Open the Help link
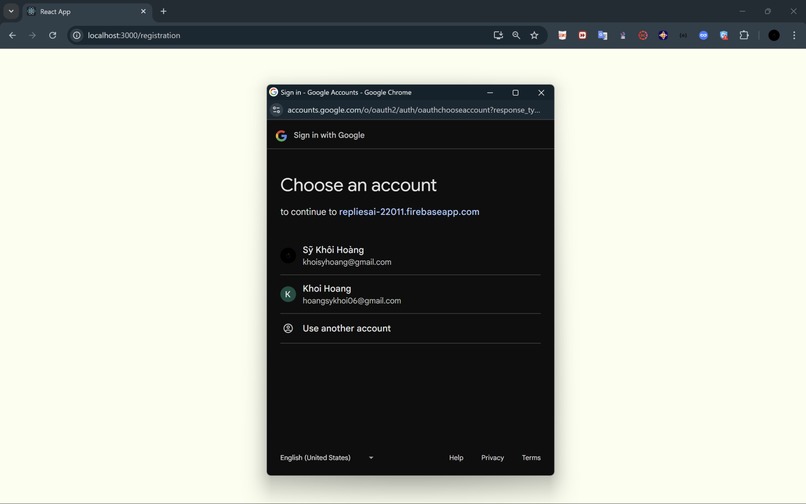The height and width of the screenshot is (504, 806). coord(456,458)
